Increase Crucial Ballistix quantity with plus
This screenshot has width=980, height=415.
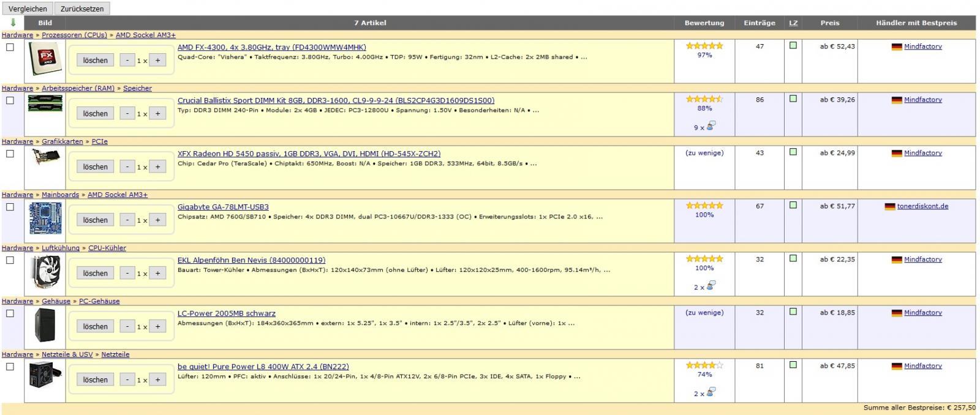click(157, 114)
